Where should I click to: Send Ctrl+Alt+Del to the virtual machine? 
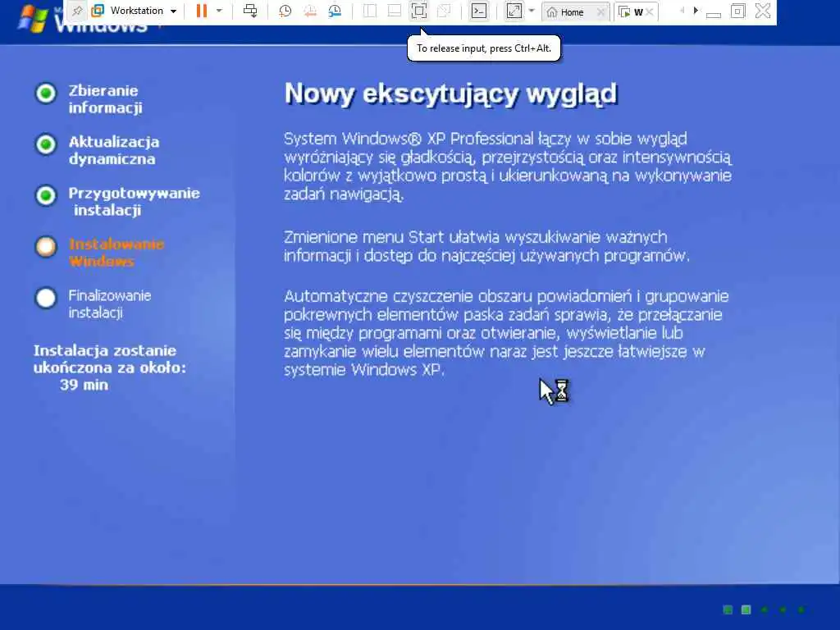pos(250,11)
